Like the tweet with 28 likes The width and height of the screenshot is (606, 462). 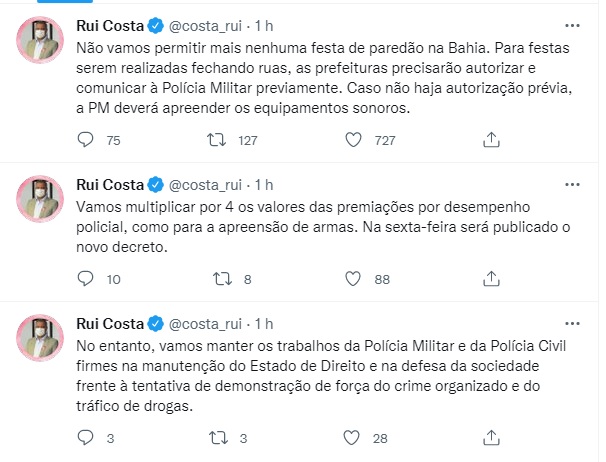(x=350, y=437)
